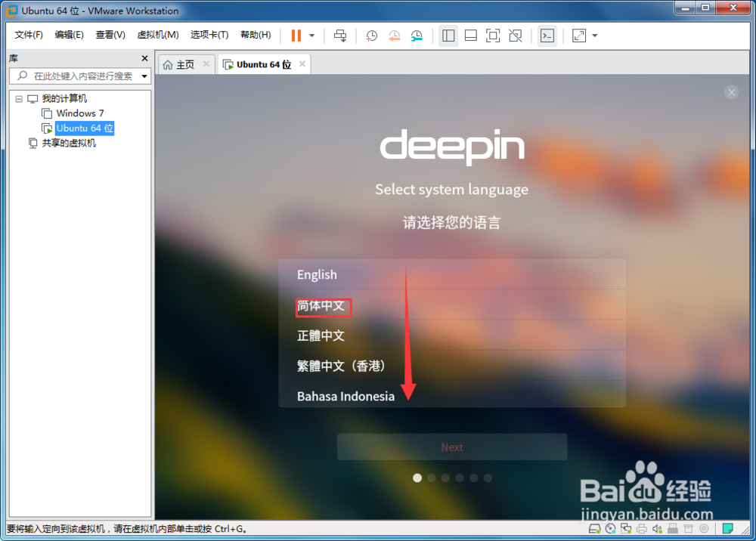Choose Bahasa Indonesia as system language
The width and height of the screenshot is (756, 541).
(x=452, y=395)
